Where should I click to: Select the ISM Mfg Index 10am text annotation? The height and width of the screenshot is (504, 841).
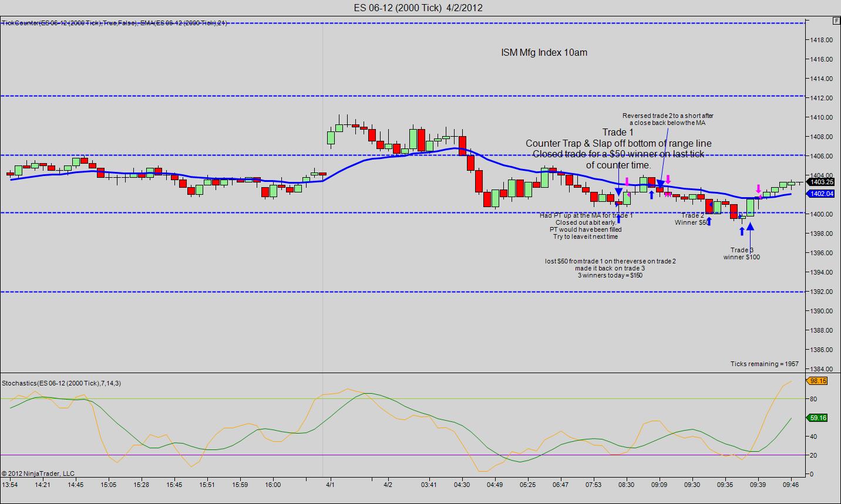click(544, 52)
